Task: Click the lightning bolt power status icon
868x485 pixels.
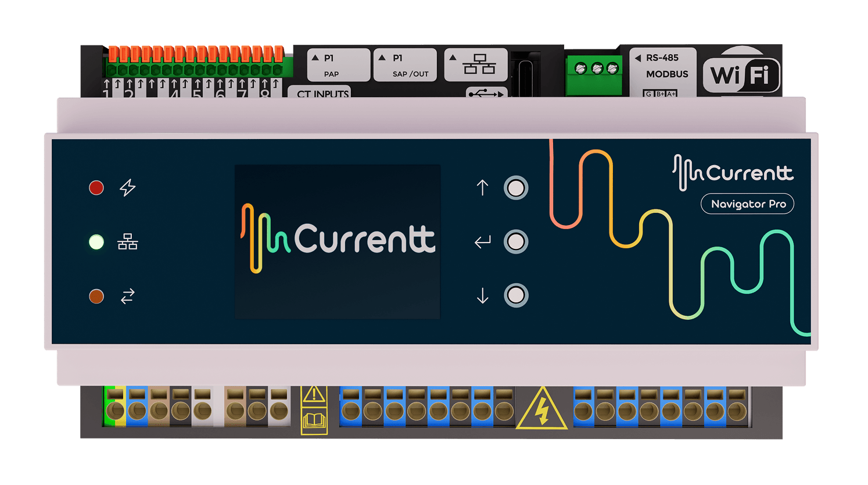Action: point(127,187)
